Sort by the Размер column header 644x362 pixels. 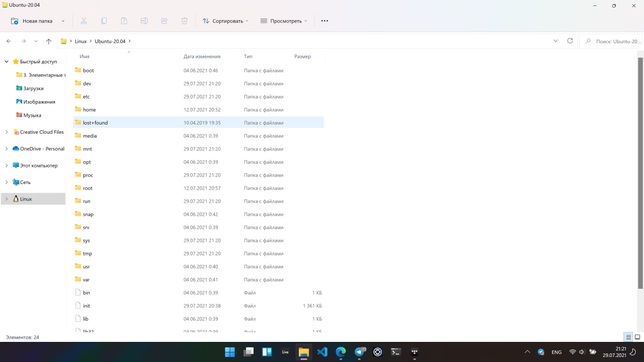click(x=302, y=56)
